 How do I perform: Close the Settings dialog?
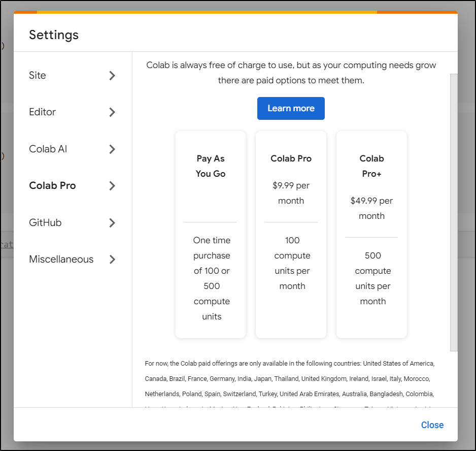(x=432, y=425)
